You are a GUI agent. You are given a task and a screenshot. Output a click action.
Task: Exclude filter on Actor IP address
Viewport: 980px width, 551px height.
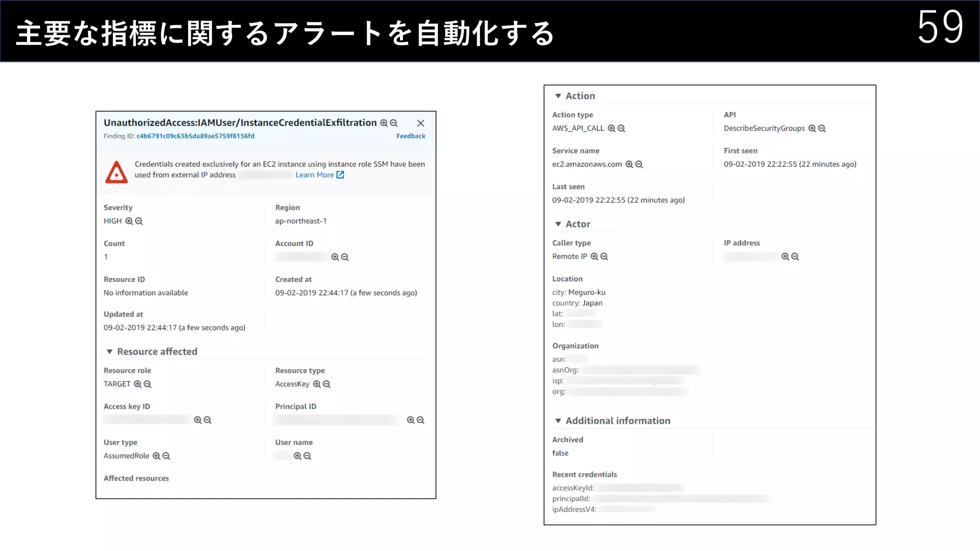pos(795,256)
